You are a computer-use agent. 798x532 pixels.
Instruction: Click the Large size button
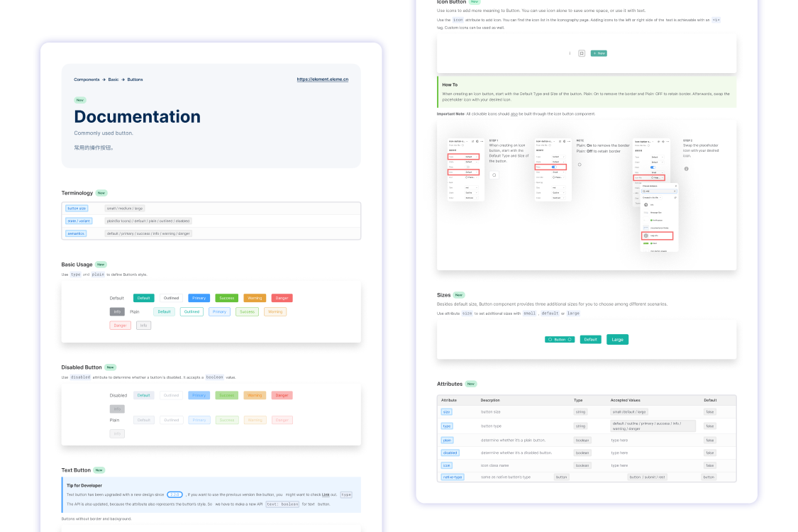tap(617, 340)
